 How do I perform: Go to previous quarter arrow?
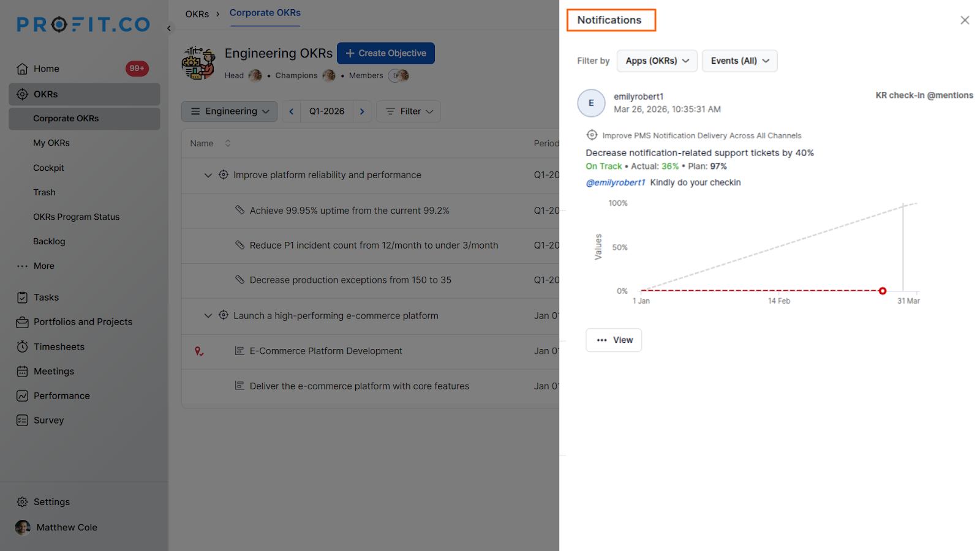pos(292,111)
